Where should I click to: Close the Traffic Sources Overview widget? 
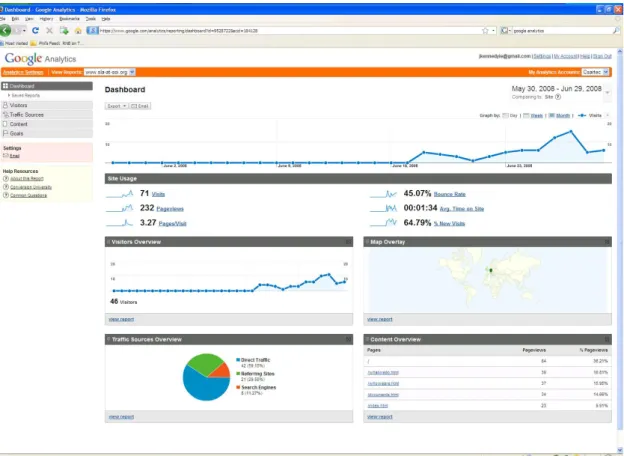point(348,339)
